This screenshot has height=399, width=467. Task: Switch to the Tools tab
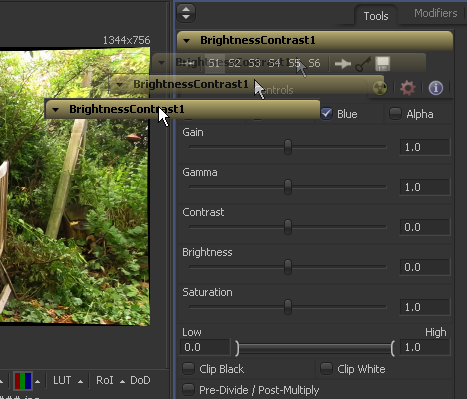376,16
